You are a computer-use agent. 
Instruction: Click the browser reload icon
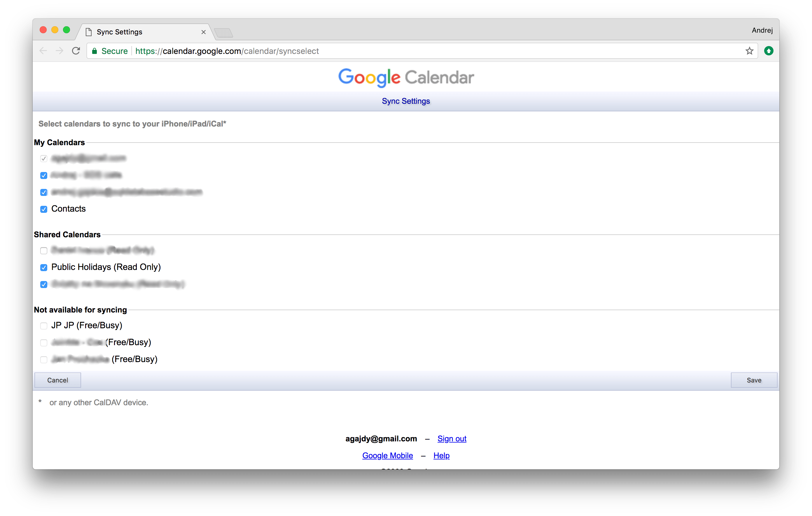coord(76,51)
